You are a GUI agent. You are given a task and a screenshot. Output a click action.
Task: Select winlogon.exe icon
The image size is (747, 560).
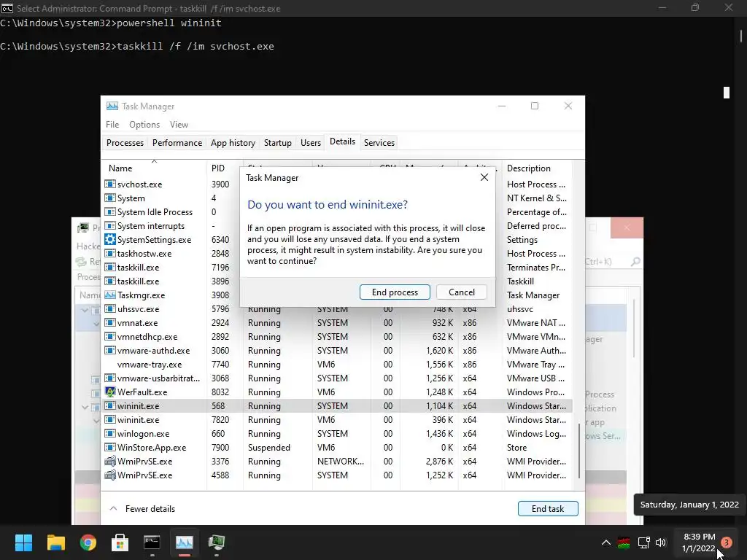click(110, 433)
